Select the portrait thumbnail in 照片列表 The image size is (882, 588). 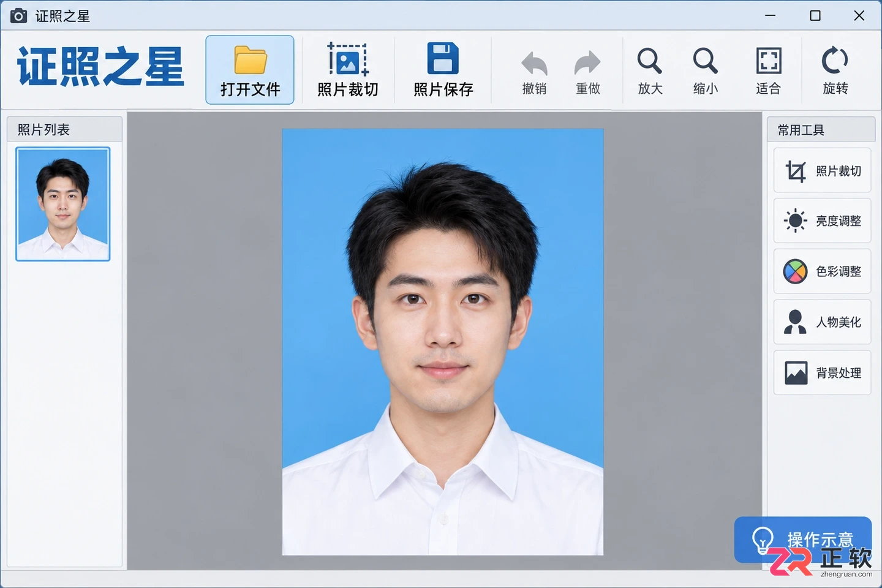tap(63, 204)
